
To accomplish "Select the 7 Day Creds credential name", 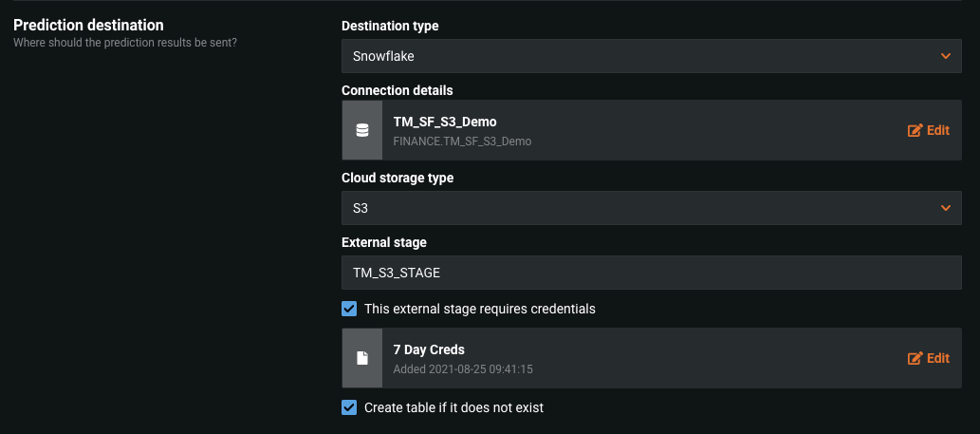I will coord(429,349).
